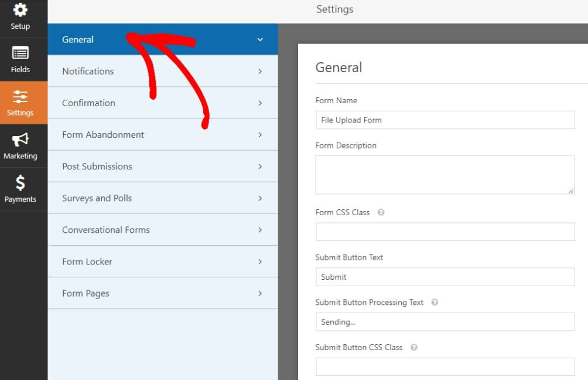Expand the Form Pages chevron

point(260,293)
